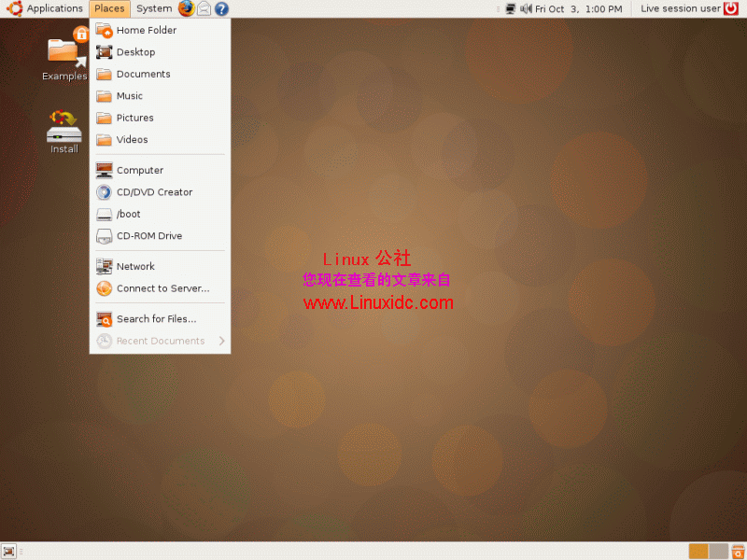Image resolution: width=747 pixels, height=560 pixels.
Task: Click Search for Files...
Action: pyautogui.click(x=153, y=318)
